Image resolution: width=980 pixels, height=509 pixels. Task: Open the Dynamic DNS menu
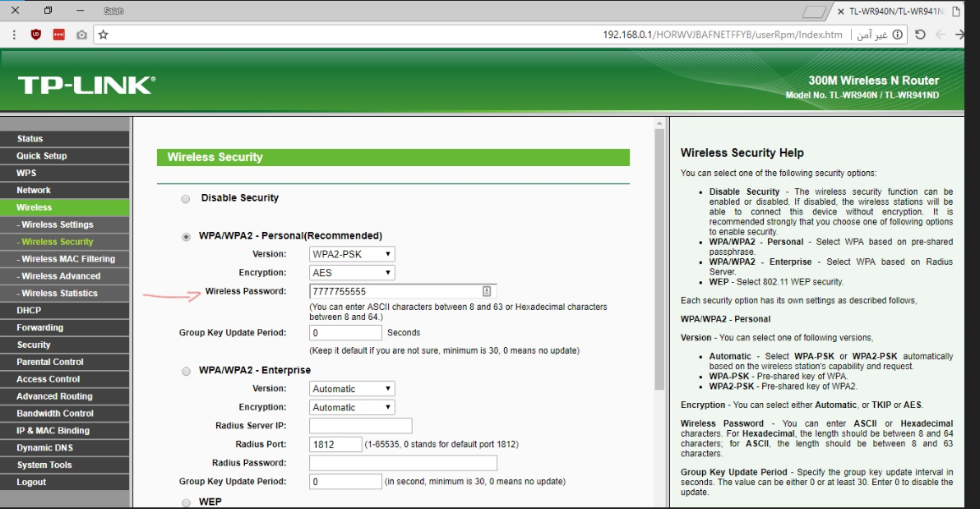[64, 448]
